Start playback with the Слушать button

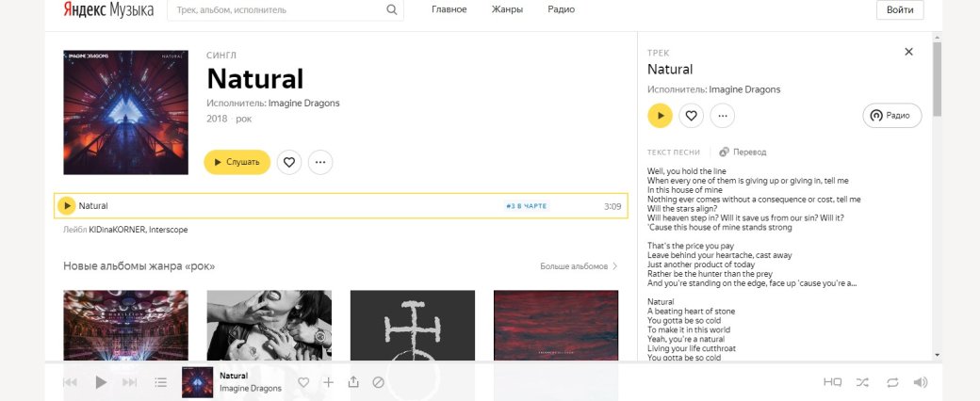coord(237,163)
